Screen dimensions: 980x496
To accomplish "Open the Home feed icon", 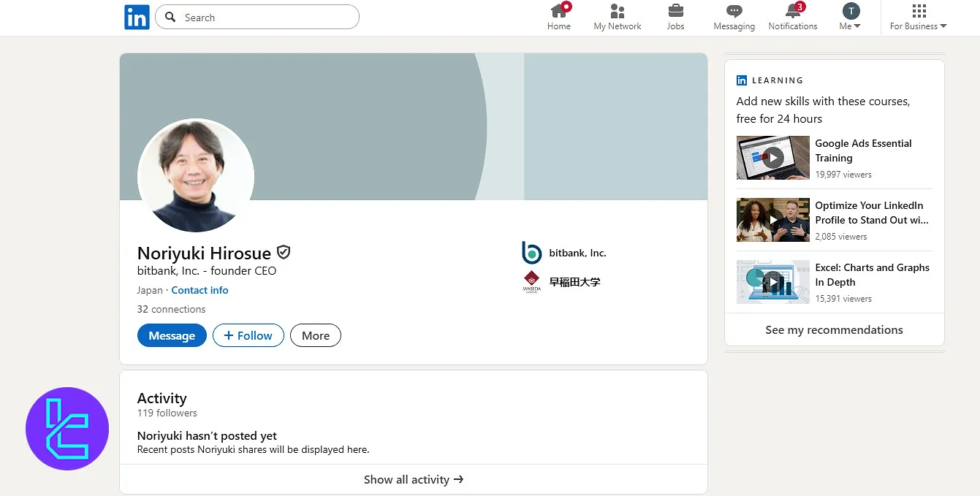I will coord(559,11).
